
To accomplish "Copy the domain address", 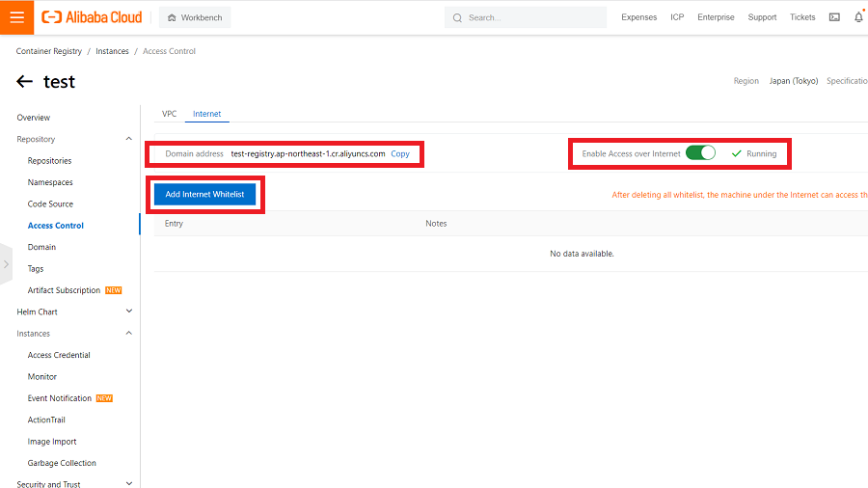I will [x=399, y=153].
